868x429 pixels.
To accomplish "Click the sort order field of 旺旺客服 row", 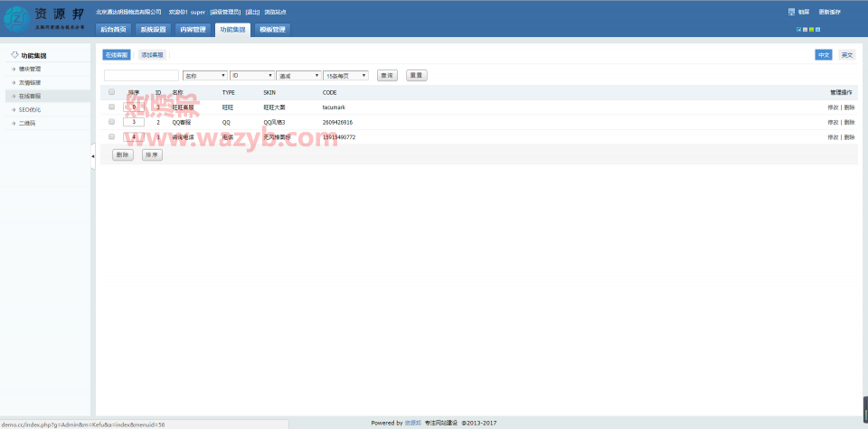I will [x=134, y=107].
